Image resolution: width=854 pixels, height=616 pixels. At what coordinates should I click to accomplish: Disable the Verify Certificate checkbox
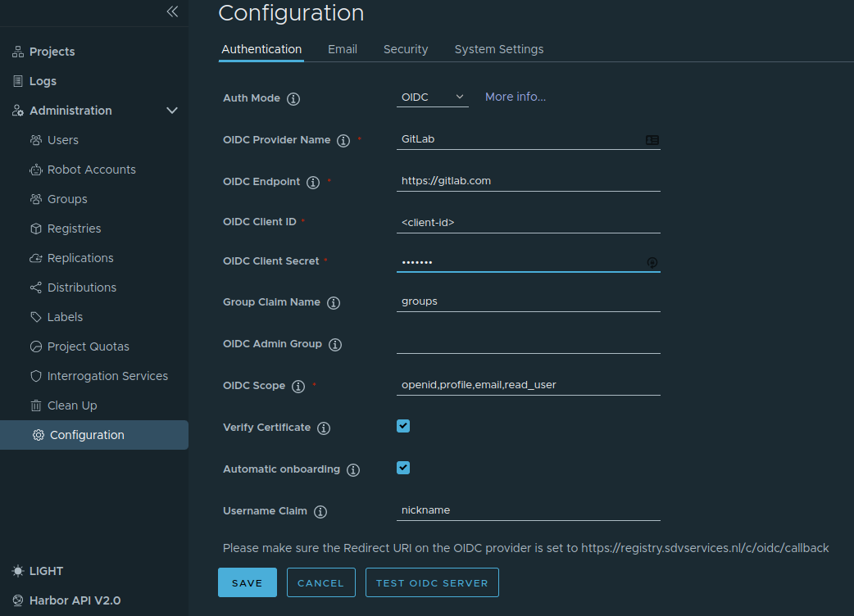402,426
